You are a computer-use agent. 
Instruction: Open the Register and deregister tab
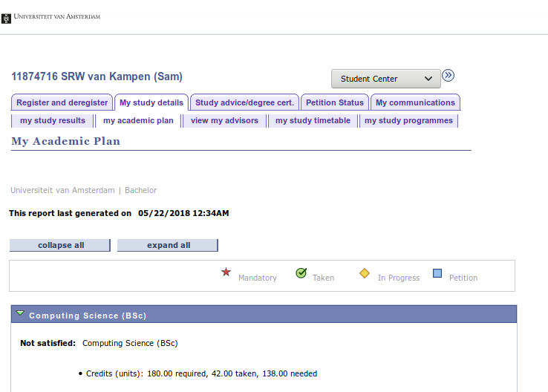click(x=62, y=102)
